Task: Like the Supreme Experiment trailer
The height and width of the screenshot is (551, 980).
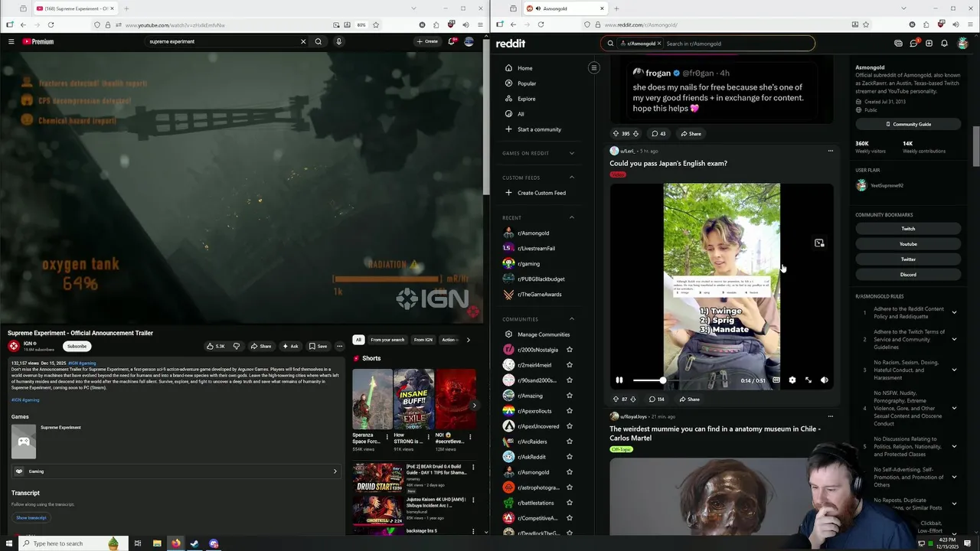Action: coord(217,346)
